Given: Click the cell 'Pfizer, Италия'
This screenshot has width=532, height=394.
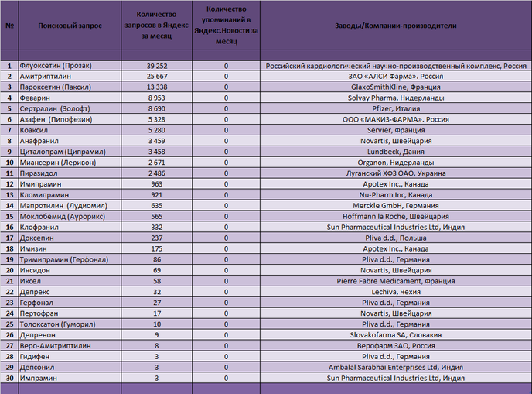Looking at the screenshot, I should (396, 108).
